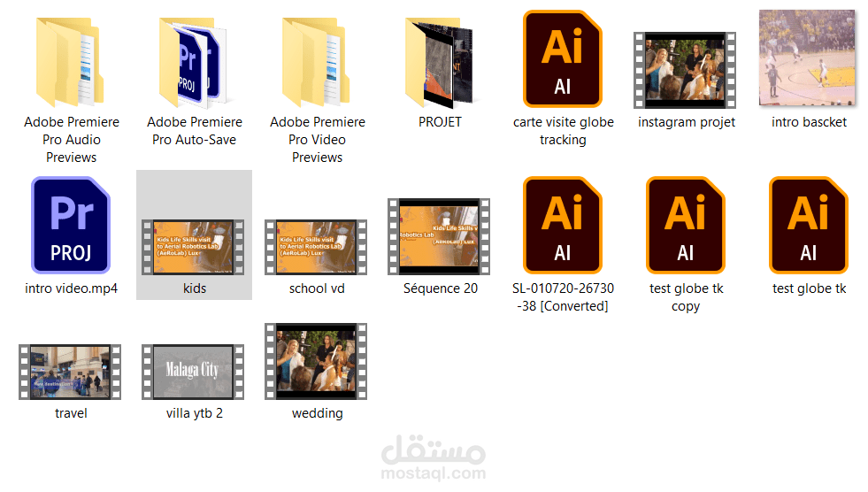Click the 'PROJET' folder name text
Viewport: 868px width, 492px height.
(440, 122)
